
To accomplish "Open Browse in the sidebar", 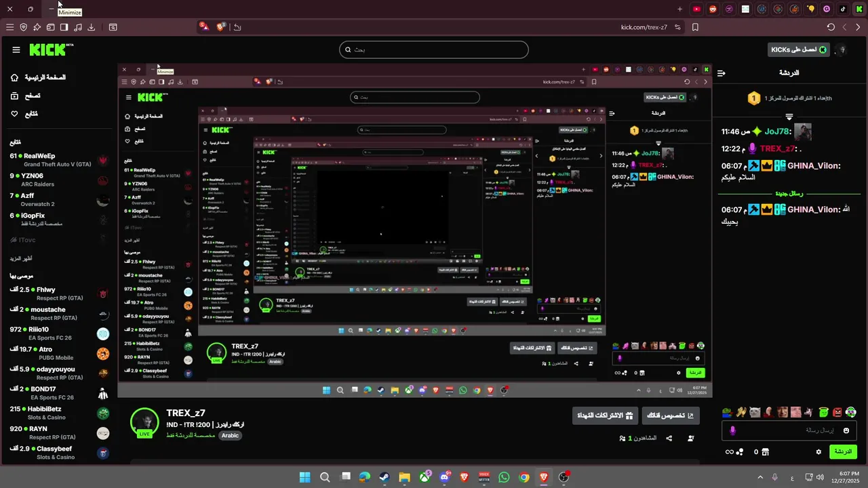I will [25, 96].
